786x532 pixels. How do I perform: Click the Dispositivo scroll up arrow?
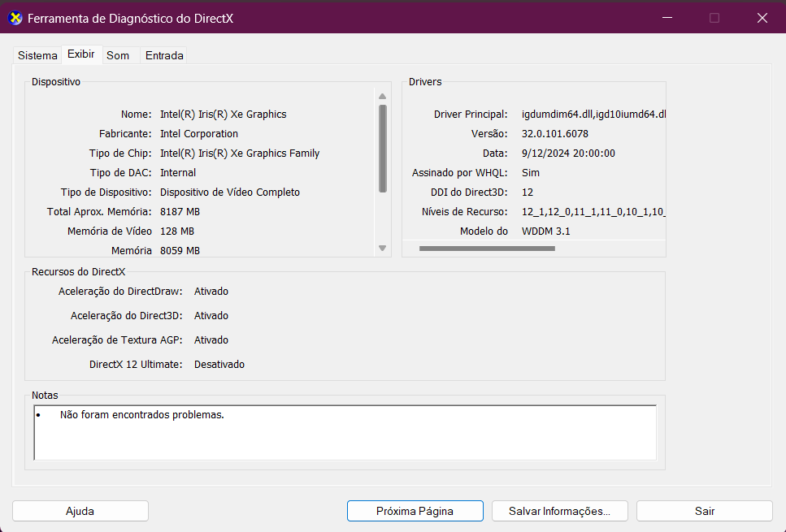click(383, 96)
